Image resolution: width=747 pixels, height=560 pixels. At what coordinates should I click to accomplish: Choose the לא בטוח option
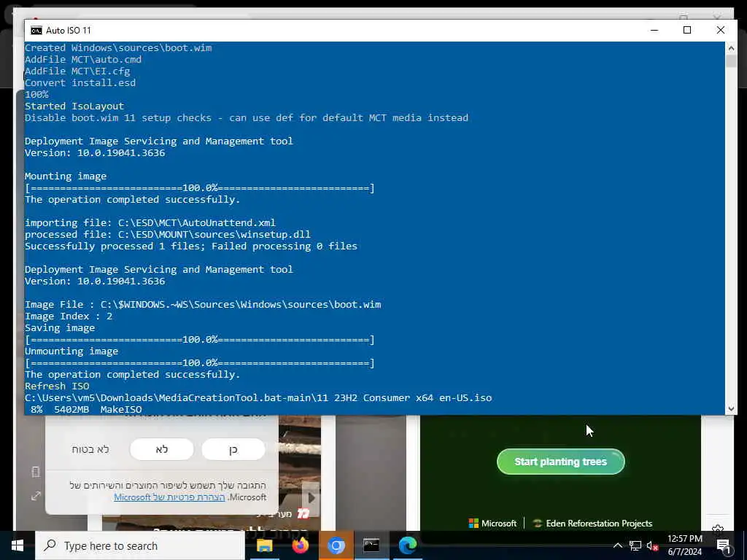(90, 449)
